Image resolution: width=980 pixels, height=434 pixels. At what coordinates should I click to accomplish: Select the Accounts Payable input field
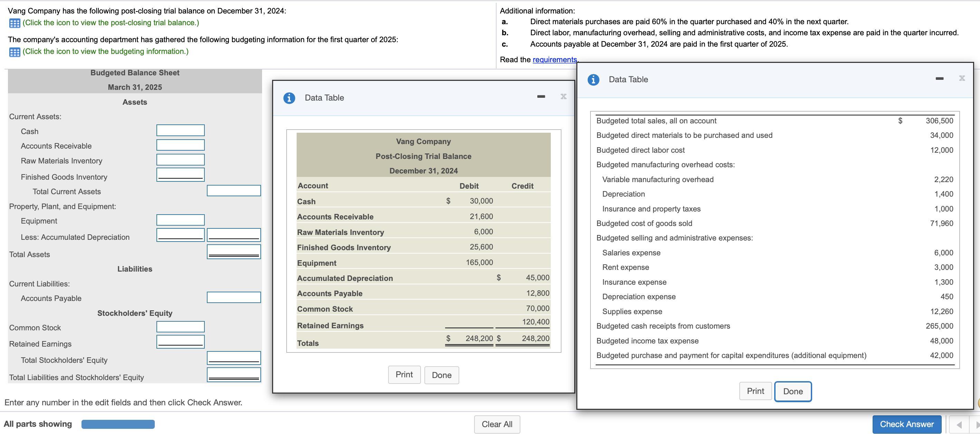(233, 297)
